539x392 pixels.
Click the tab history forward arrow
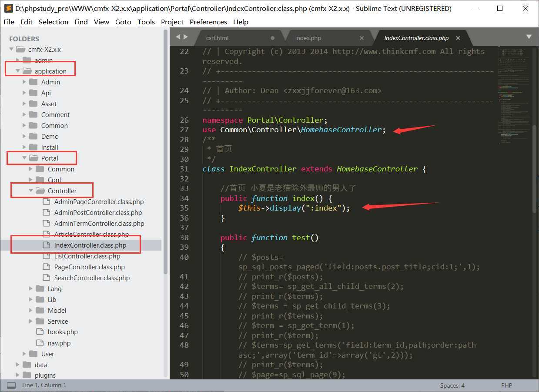click(186, 37)
